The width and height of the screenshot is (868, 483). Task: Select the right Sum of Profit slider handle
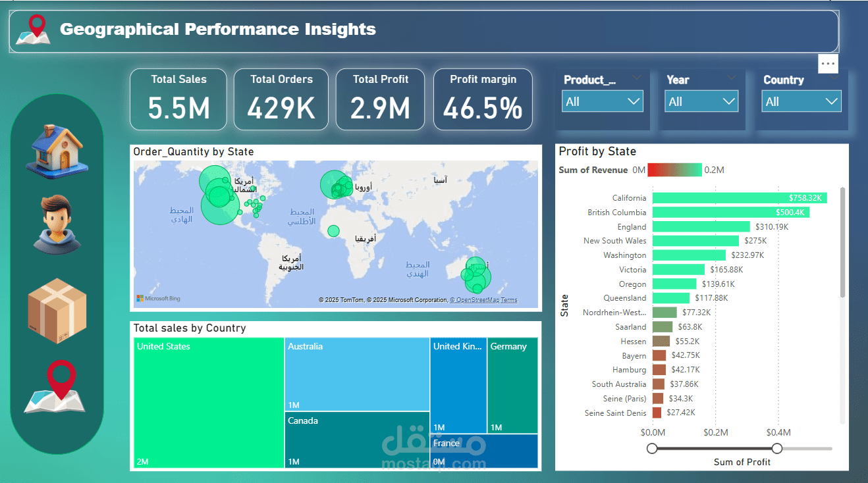click(777, 448)
